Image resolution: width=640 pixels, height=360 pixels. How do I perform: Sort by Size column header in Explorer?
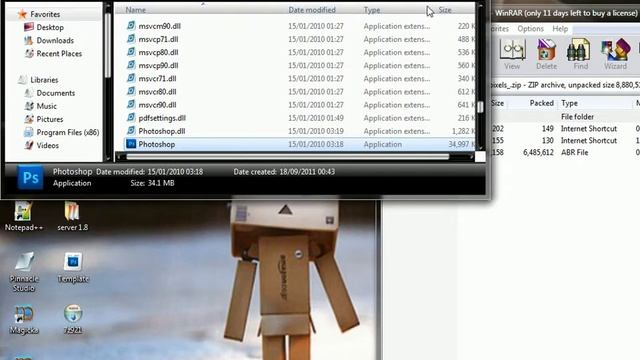click(445, 10)
